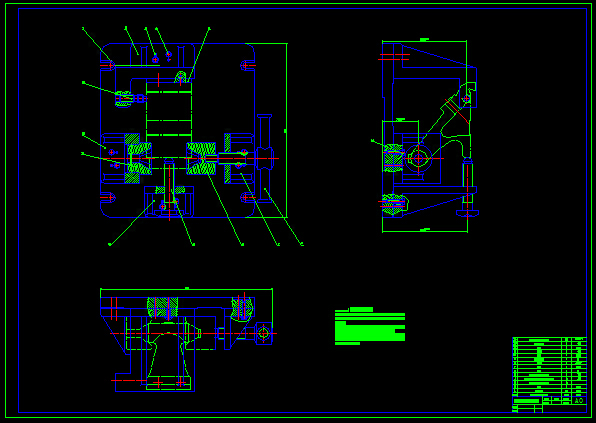Select the parts list table above title block
The width and height of the screenshot is (596, 423).
pyautogui.click(x=550, y=366)
